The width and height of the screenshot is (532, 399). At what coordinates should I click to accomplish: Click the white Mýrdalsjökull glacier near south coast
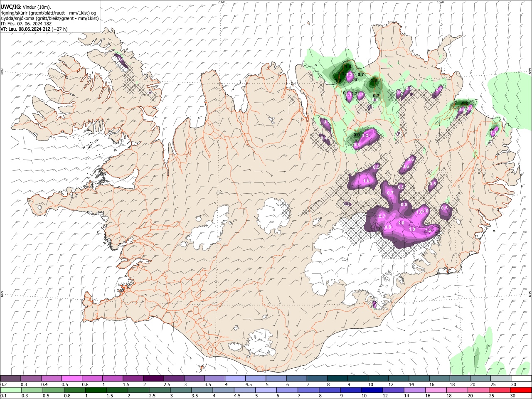click(261, 343)
